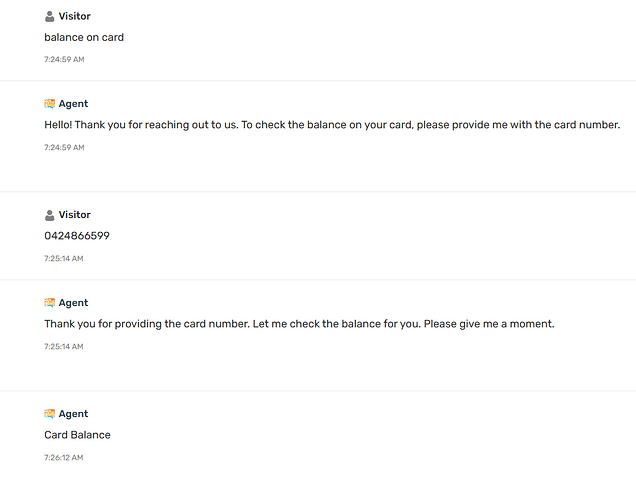Click the Agent icon above Thank you message

coord(49,303)
